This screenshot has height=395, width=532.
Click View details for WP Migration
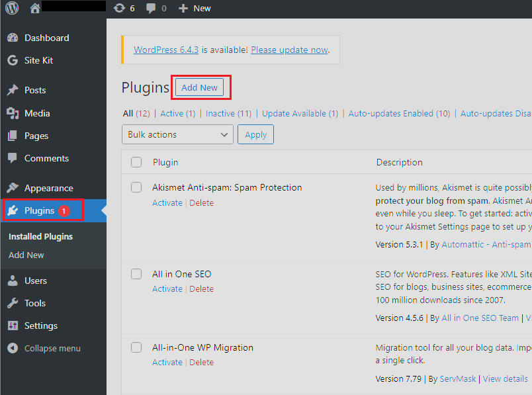(505, 378)
